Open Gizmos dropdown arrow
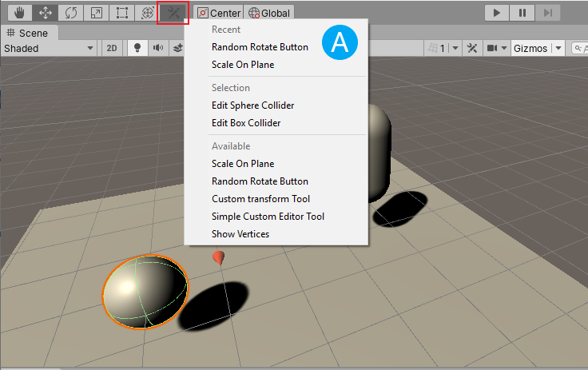588x370 pixels. pos(558,48)
